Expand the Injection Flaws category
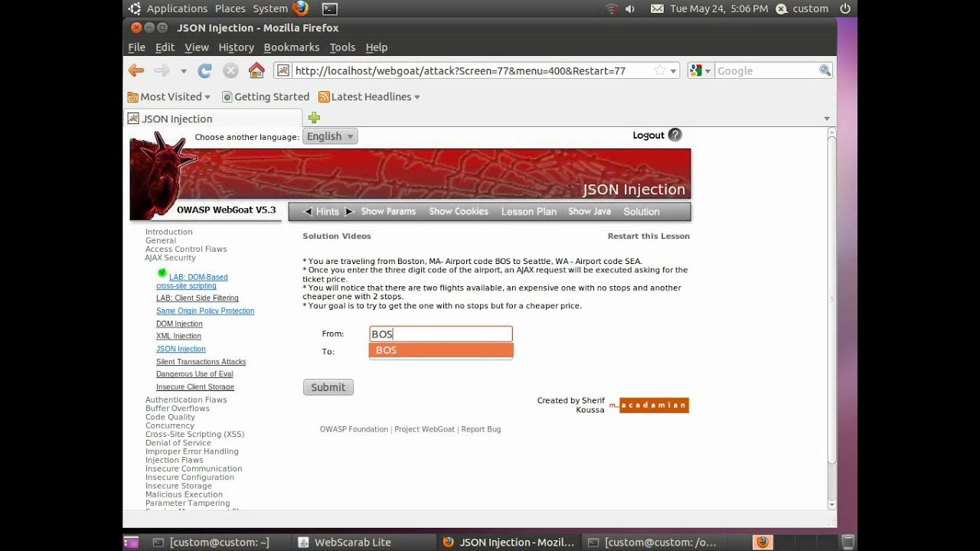This screenshot has width=980, height=551. (x=175, y=460)
